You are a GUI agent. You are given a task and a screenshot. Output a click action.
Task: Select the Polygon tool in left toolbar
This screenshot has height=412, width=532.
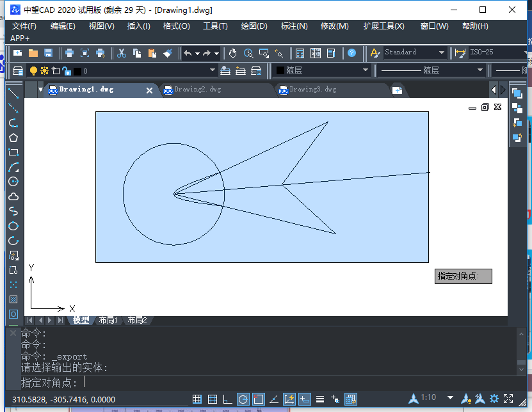point(13,138)
